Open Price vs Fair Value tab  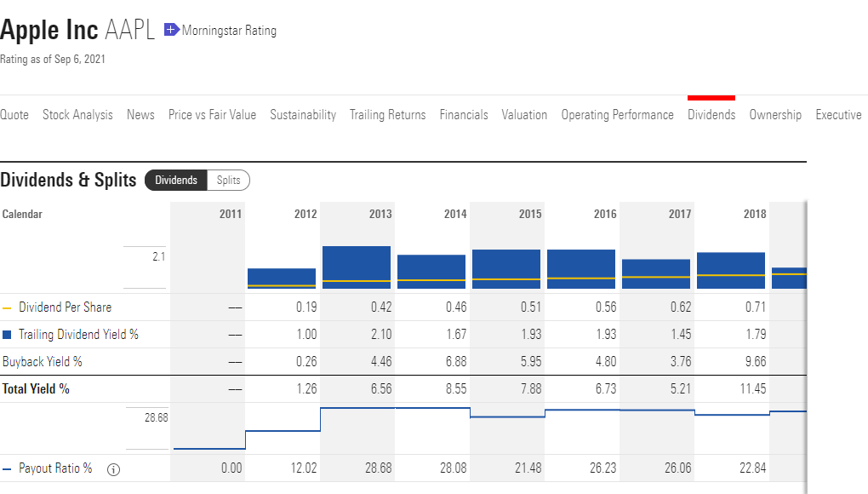point(212,115)
